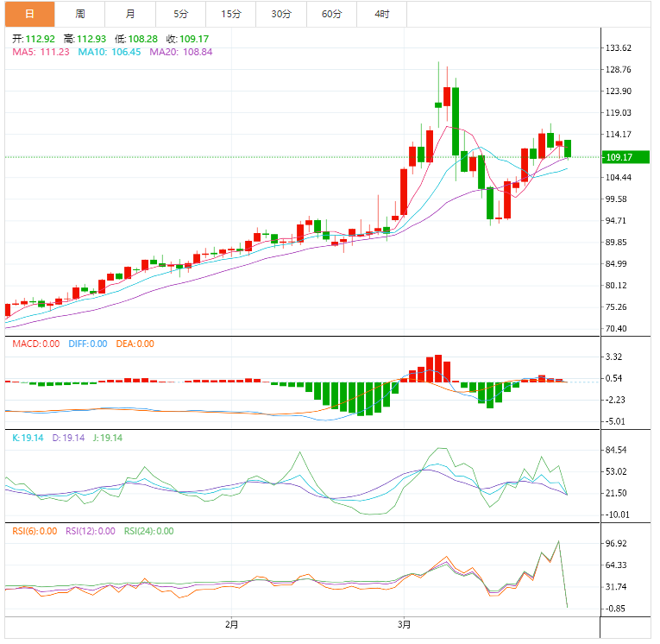Click the MA10: 106.45 indicator label
The height and width of the screenshot is (644, 660).
[x=110, y=52]
